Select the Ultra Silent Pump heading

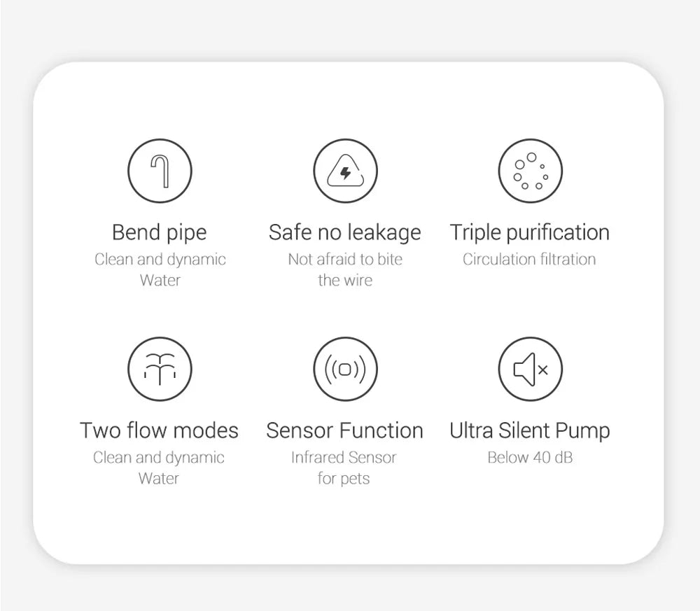(529, 431)
